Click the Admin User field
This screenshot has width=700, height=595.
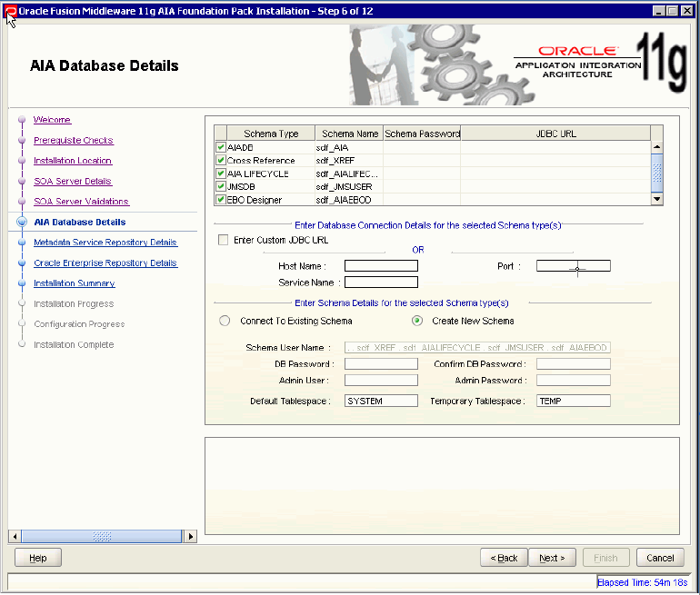point(381,380)
